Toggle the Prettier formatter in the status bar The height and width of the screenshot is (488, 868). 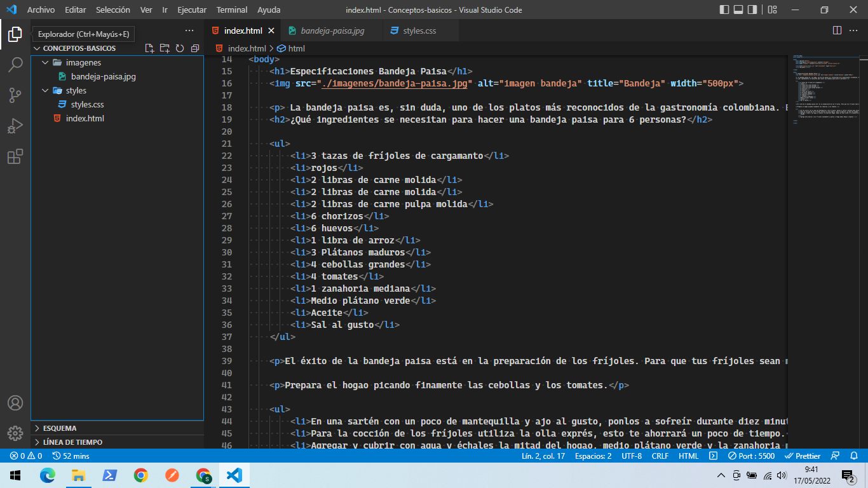click(x=802, y=456)
